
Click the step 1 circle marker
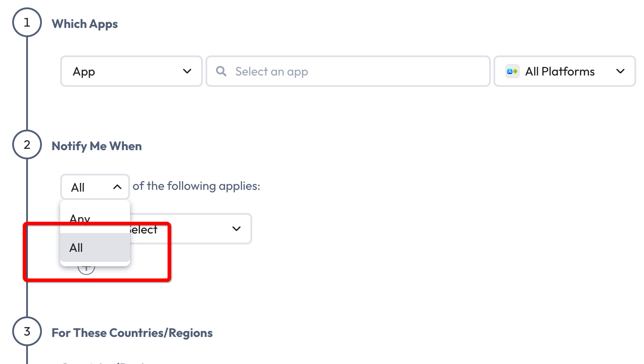pyautogui.click(x=27, y=23)
